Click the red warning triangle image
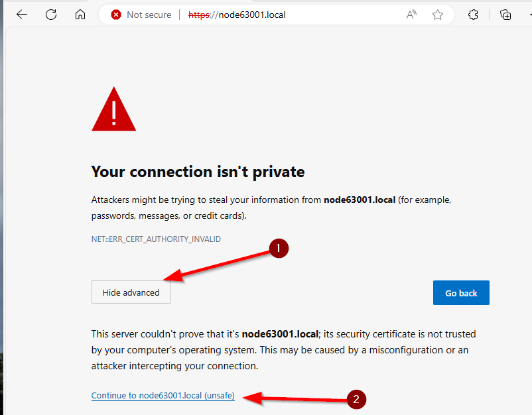The height and width of the screenshot is (415, 532). click(114, 109)
